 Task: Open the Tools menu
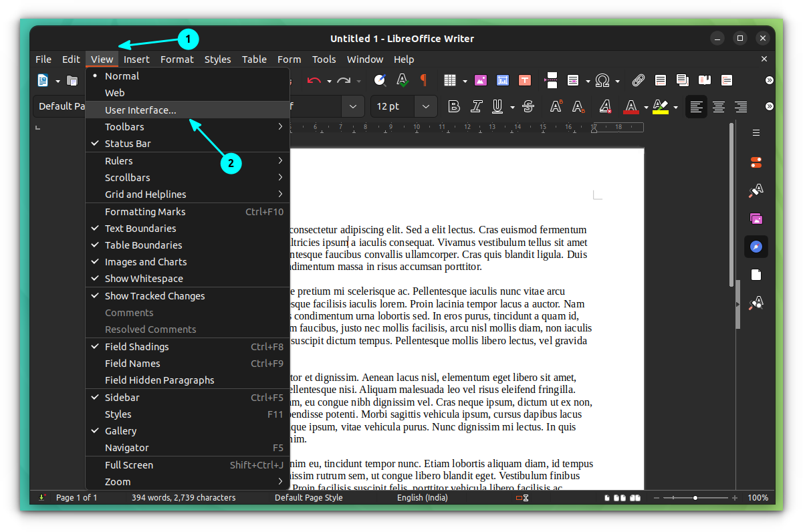coord(324,59)
